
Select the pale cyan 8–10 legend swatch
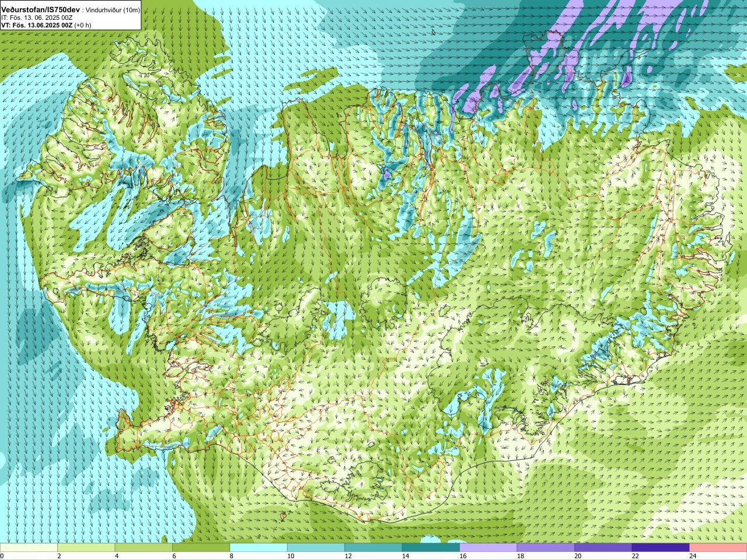click(259, 548)
